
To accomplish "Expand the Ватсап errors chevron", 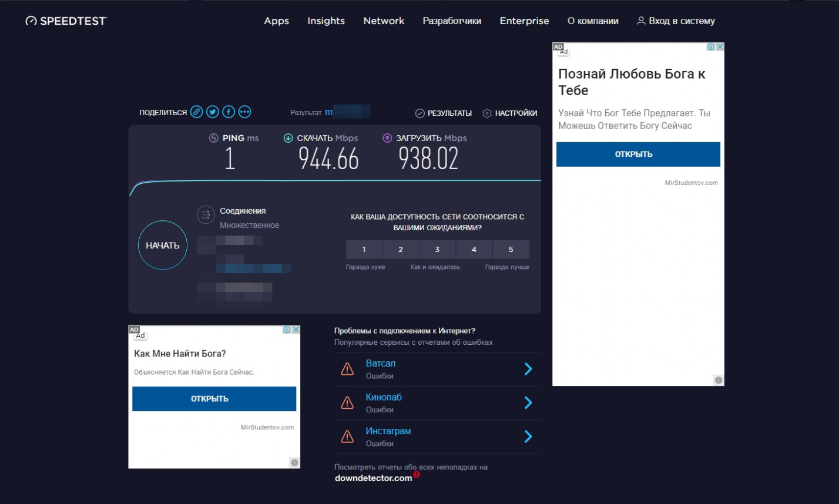I will point(528,369).
